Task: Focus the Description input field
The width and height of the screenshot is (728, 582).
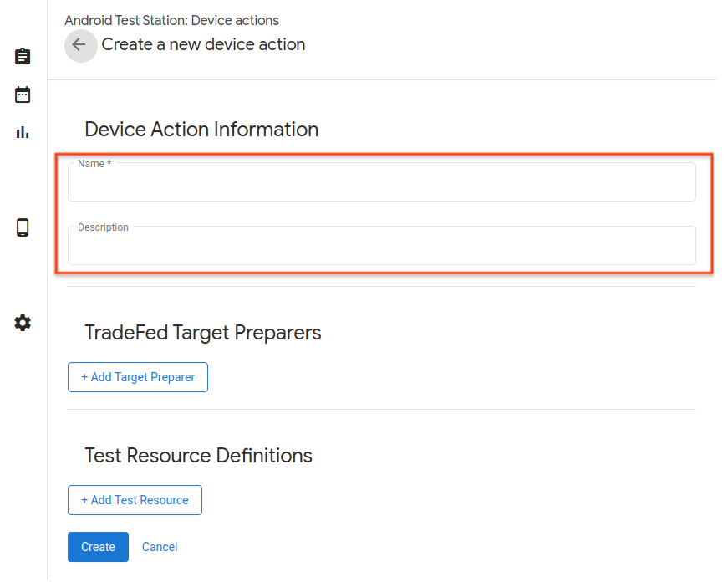Action: pyautogui.click(x=381, y=245)
